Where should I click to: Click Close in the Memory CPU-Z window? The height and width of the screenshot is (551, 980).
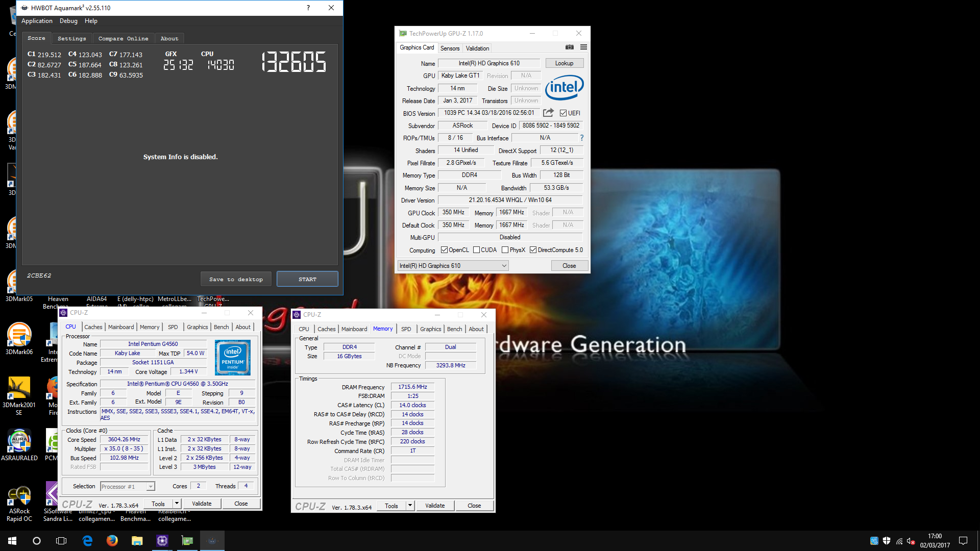474,506
